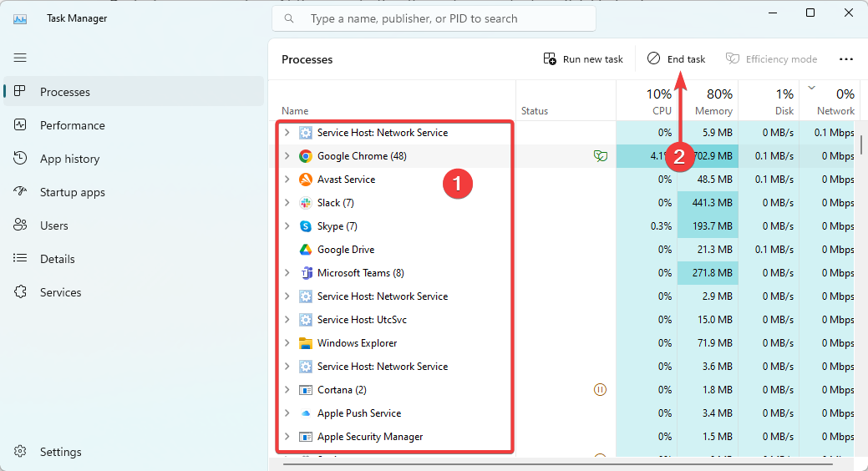This screenshot has width=868, height=471.
Task: Click the Apple Security Manager icon
Action: tap(306, 437)
